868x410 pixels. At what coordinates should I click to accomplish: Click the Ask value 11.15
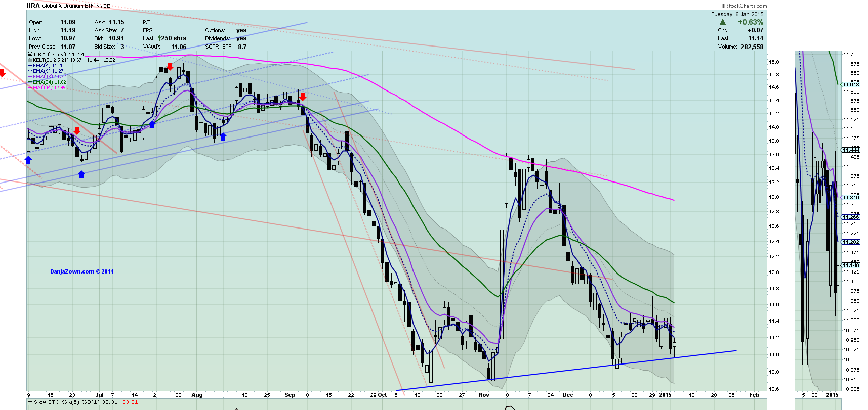[116, 22]
